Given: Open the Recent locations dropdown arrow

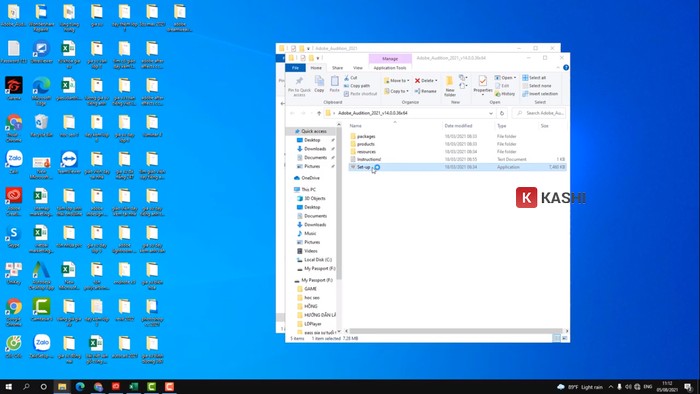Looking at the screenshot, I should click(x=311, y=113).
